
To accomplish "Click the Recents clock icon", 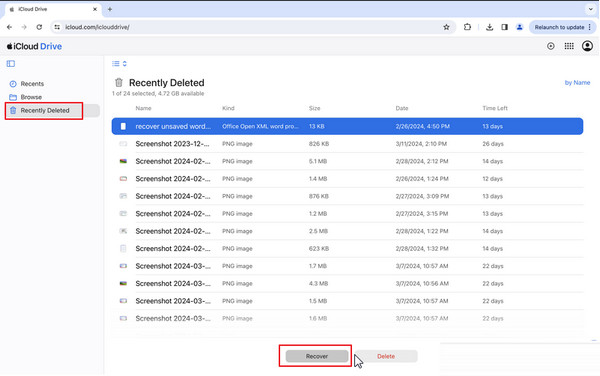I will (x=13, y=84).
